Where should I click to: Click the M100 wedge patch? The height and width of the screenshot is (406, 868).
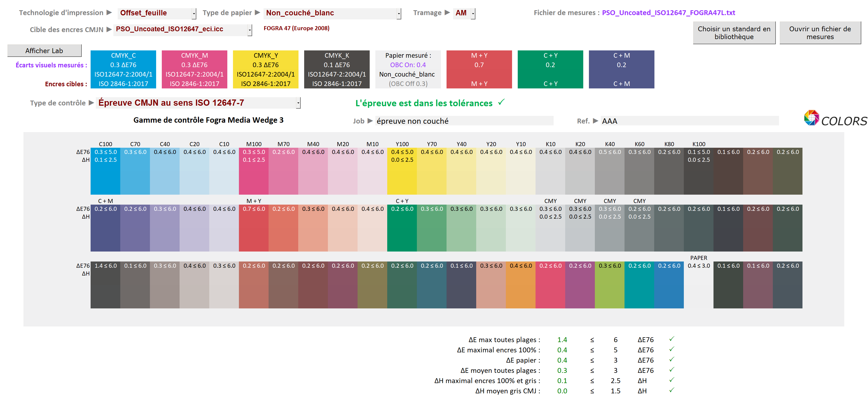click(254, 171)
